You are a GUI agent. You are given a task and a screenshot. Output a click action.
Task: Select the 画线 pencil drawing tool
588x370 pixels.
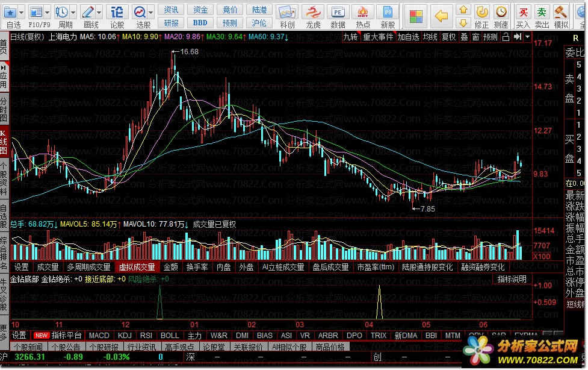pos(88,13)
